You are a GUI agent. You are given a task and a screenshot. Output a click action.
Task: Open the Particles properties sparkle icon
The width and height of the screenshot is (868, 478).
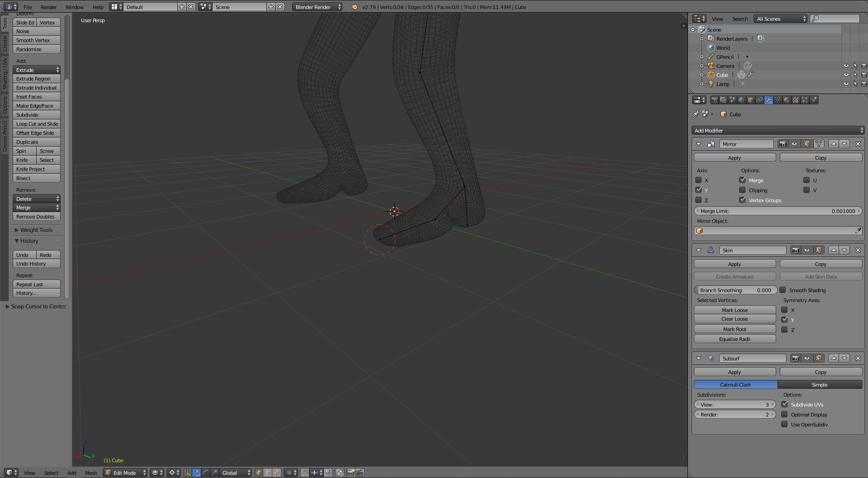[805, 100]
